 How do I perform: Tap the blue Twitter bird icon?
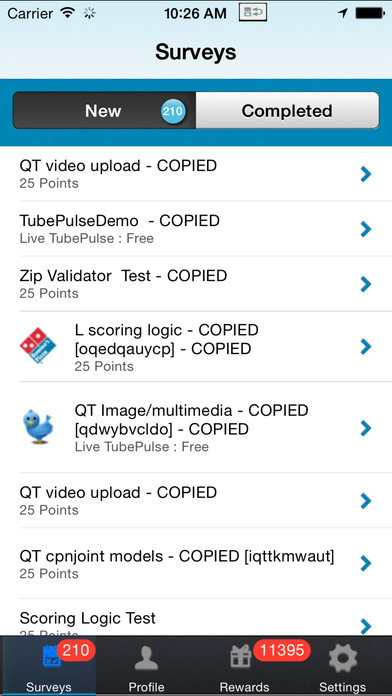coord(38,427)
